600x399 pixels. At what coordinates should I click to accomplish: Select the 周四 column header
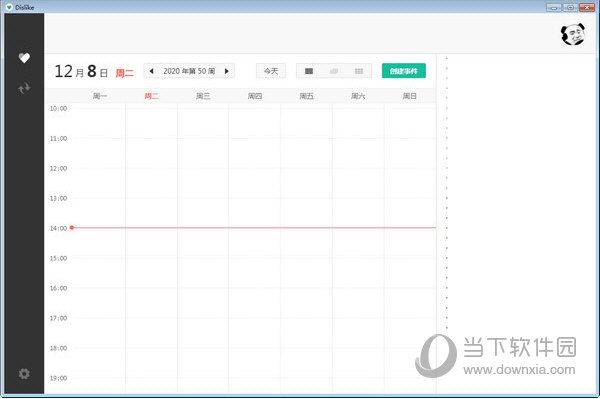[x=255, y=96]
